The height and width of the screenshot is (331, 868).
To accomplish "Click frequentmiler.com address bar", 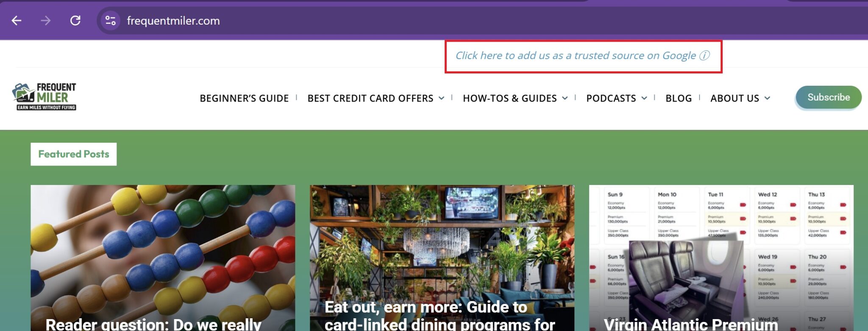I will point(173,20).
